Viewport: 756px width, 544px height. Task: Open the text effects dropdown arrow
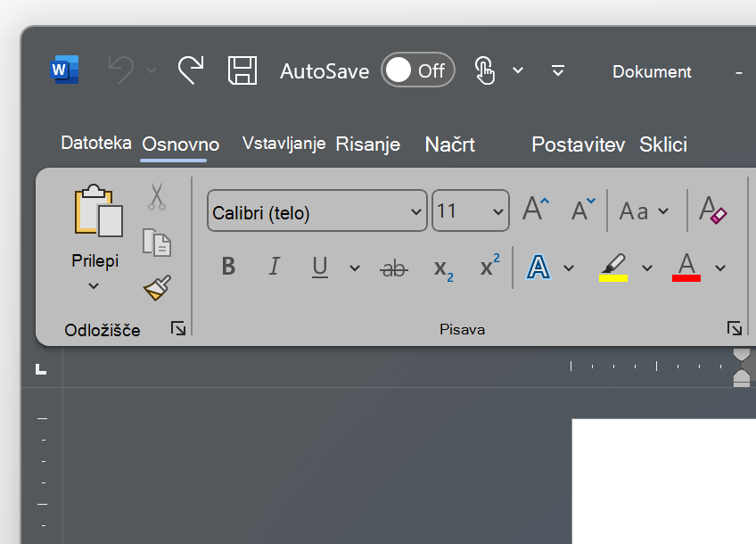569,268
